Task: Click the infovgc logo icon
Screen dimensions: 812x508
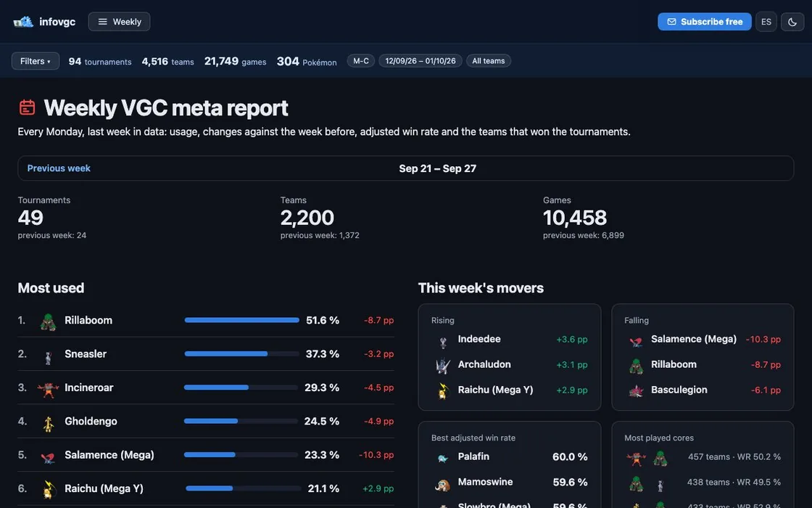Action: 23,22
